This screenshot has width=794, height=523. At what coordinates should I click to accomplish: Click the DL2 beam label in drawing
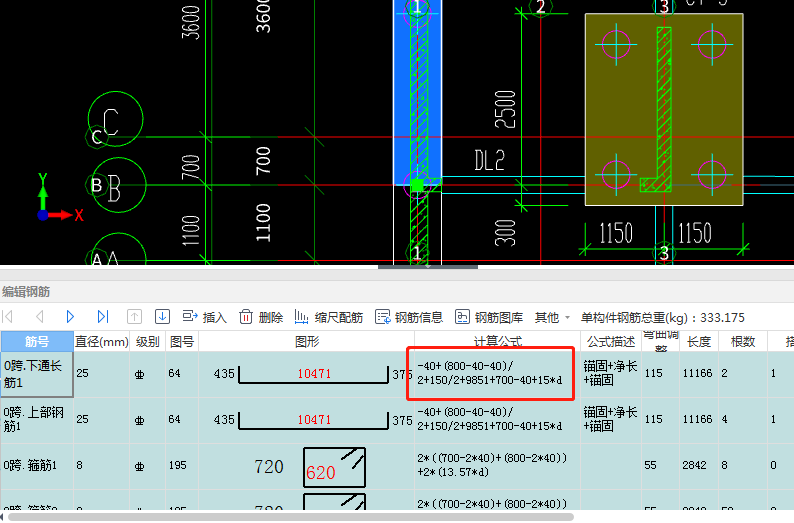pyautogui.click(x=489, y=160)
